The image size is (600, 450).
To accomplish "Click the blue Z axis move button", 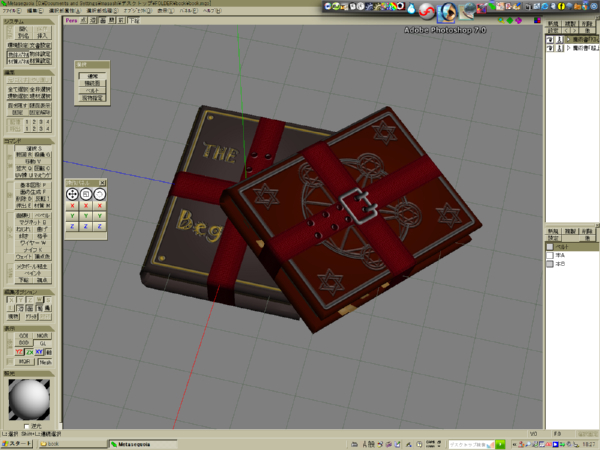I will point(72,227).
